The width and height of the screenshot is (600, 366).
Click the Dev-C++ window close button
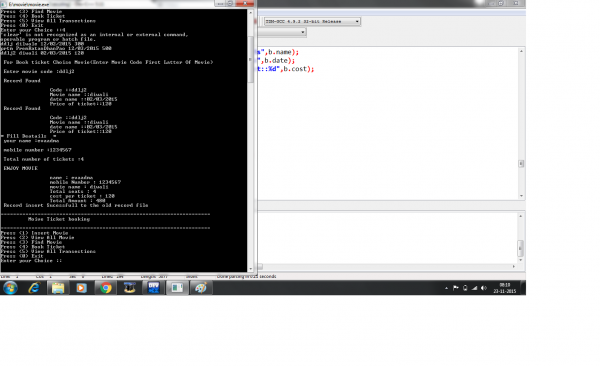click(516, 3)
